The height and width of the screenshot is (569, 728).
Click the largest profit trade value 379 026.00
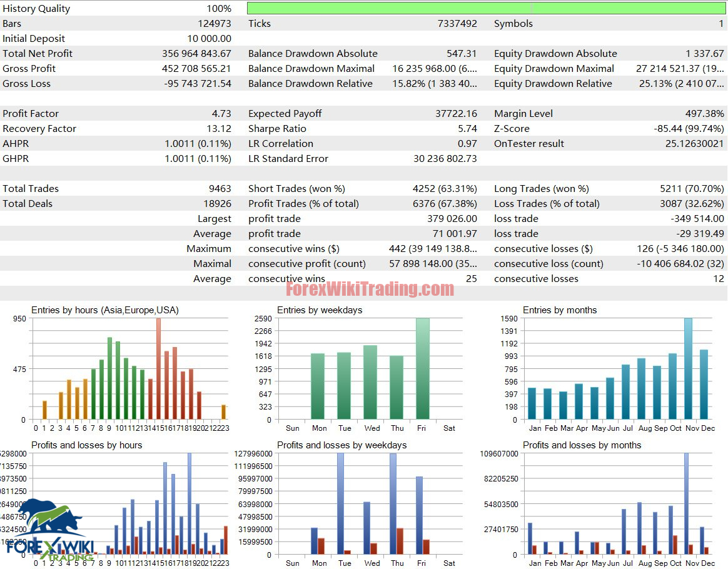coord(452,219)
